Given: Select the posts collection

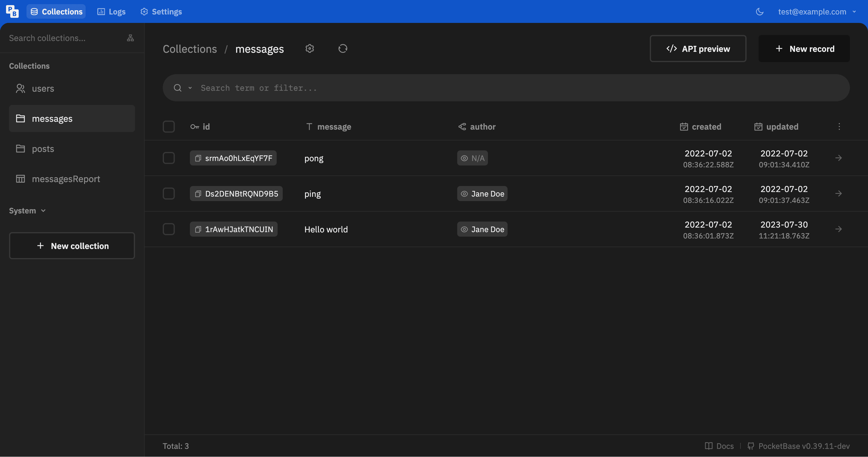Looking at the screenshot, I should click(x=72, y=149).
